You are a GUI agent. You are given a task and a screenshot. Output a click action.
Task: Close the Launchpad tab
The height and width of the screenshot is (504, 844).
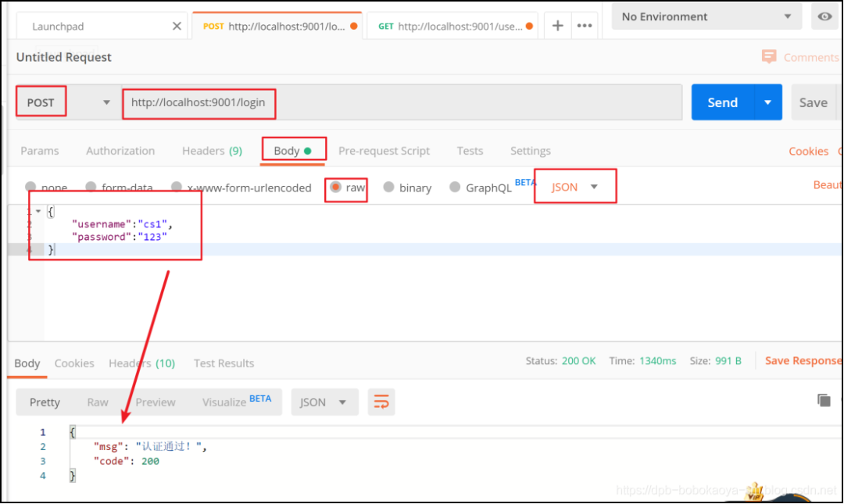coord(177,24)
